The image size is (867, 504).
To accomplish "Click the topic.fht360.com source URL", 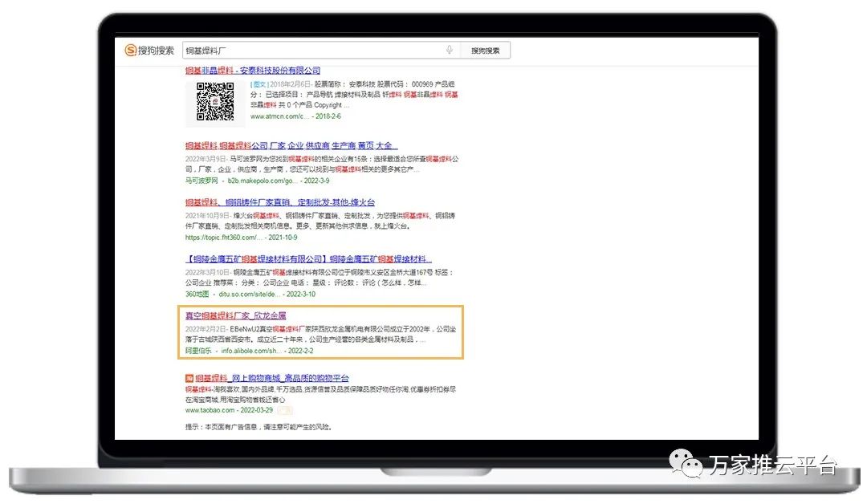I will click(223, 238).
